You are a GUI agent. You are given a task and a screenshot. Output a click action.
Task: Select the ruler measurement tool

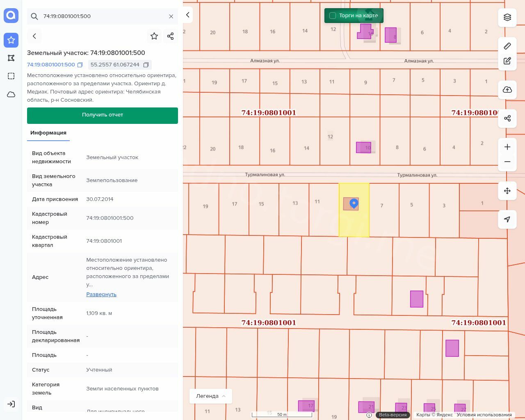click(507, 46)
